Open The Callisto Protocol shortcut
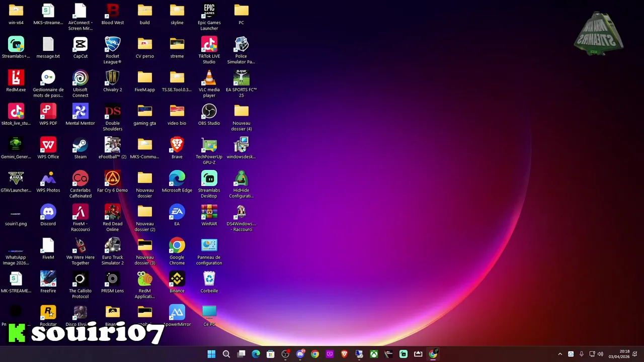 click(80, 285)
